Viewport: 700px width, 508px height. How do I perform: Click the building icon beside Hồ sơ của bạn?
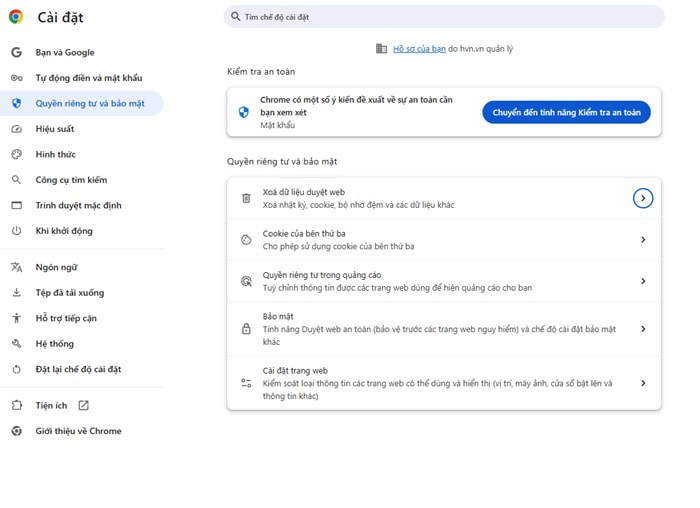(x=381, y=48)
